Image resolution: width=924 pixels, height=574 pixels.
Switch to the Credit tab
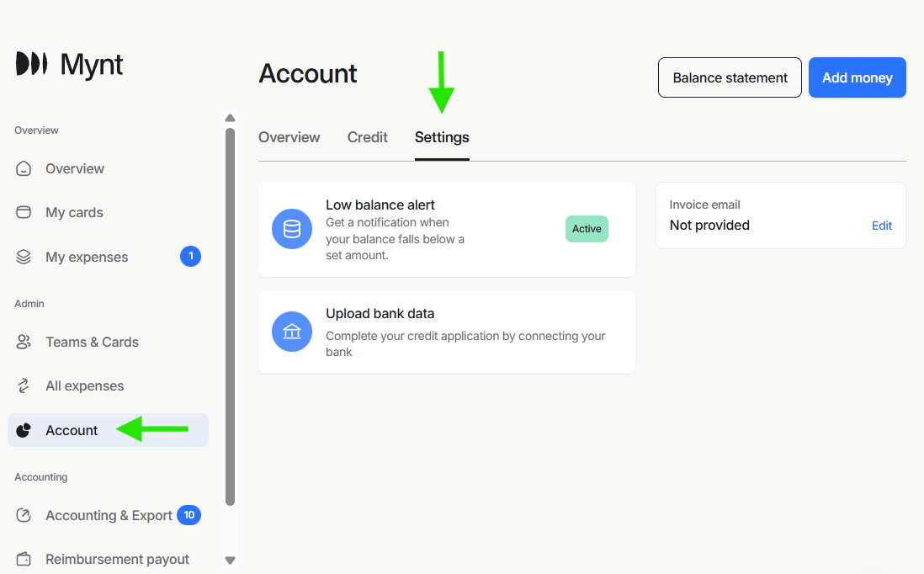(367, 137)
